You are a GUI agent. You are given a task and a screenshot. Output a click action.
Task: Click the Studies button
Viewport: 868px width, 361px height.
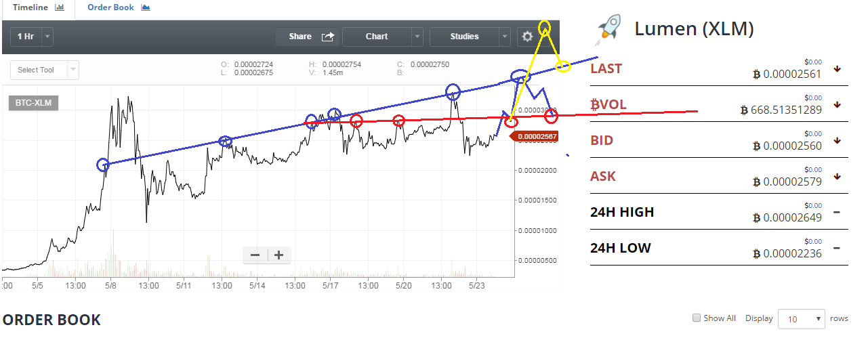coord(464,37)
